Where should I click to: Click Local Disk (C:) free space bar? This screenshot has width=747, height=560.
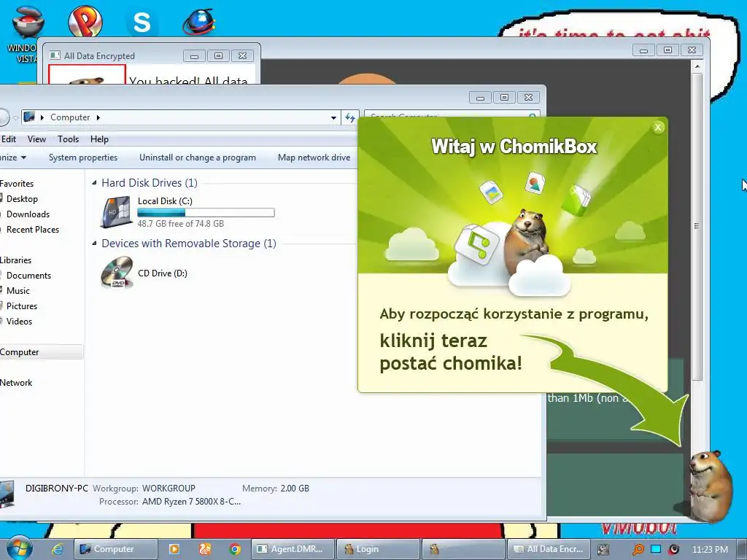pos(206,213)
